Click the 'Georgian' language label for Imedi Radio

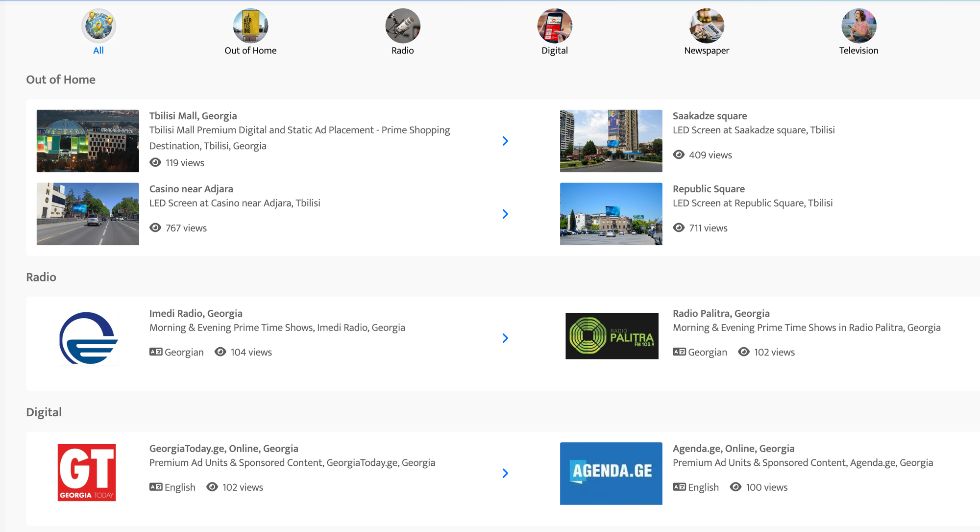point(184,352)
